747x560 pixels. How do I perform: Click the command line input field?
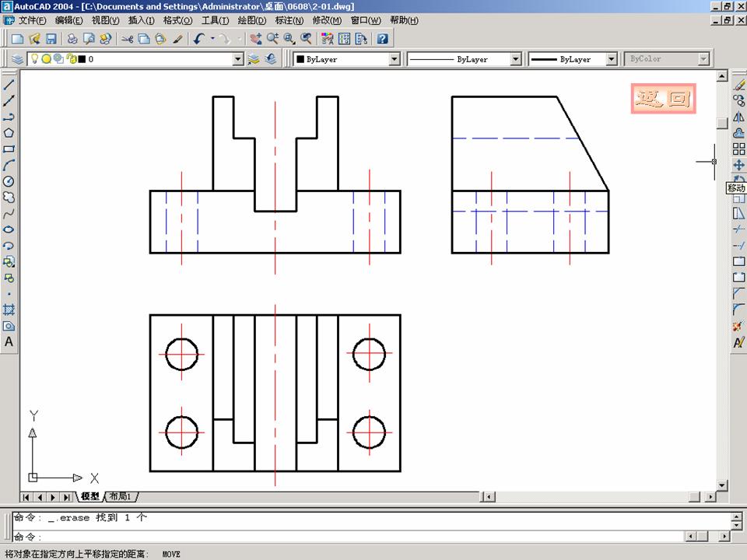tap(348, 537)
